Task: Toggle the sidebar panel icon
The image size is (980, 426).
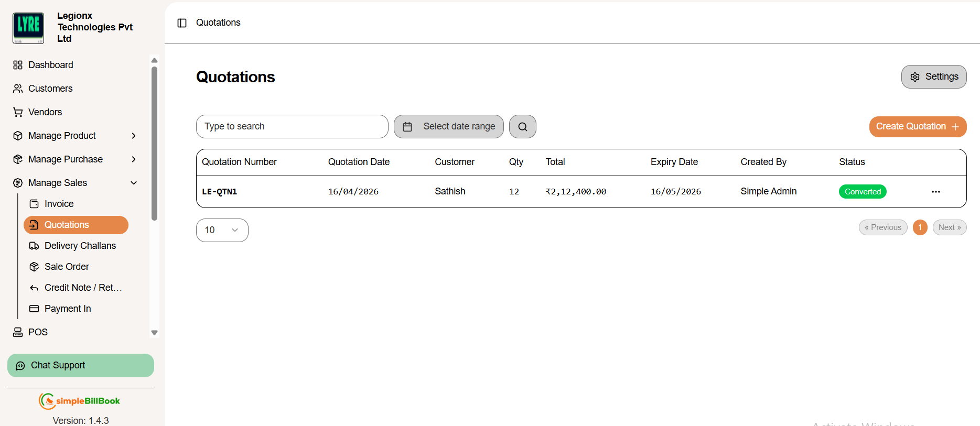Action: pos(182,23)
